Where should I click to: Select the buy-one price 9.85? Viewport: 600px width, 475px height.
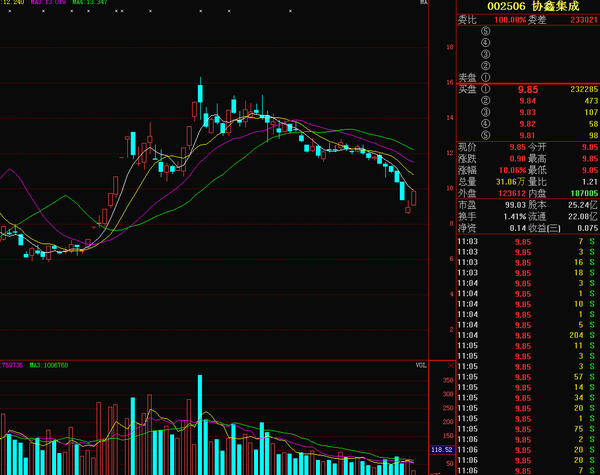point(527,90)
